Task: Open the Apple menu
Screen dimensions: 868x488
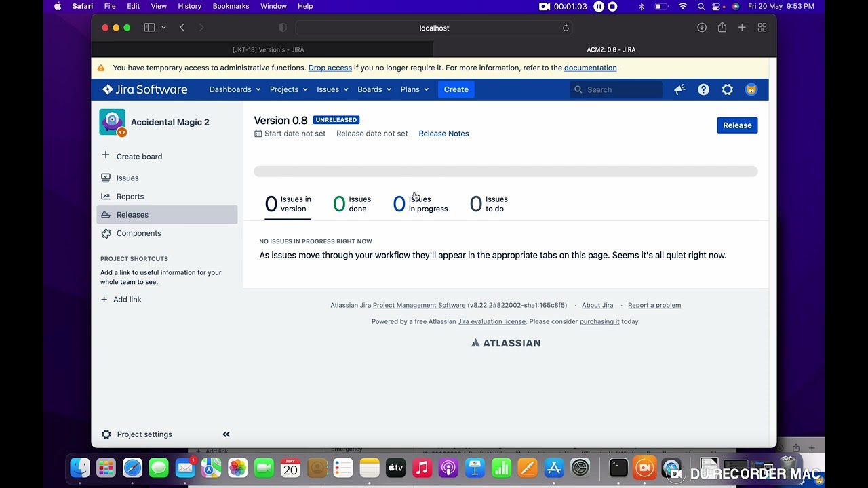Action: [58, 6]
